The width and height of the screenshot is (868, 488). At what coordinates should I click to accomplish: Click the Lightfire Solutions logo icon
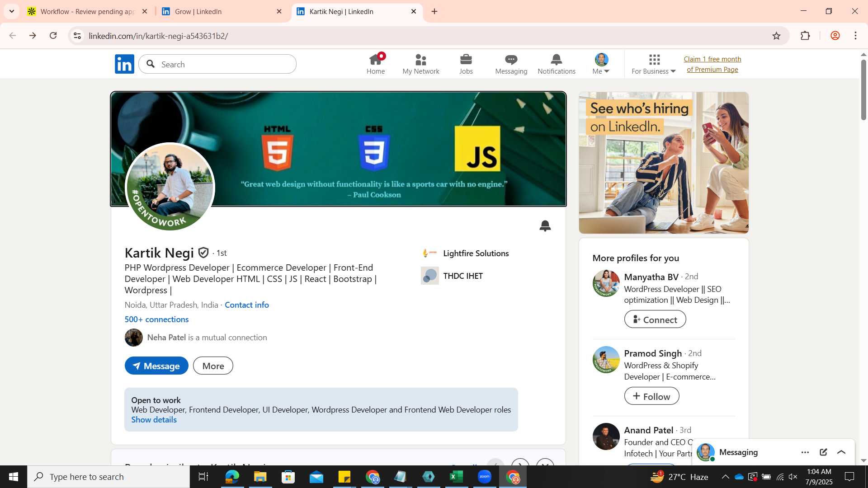coord(429,253)
